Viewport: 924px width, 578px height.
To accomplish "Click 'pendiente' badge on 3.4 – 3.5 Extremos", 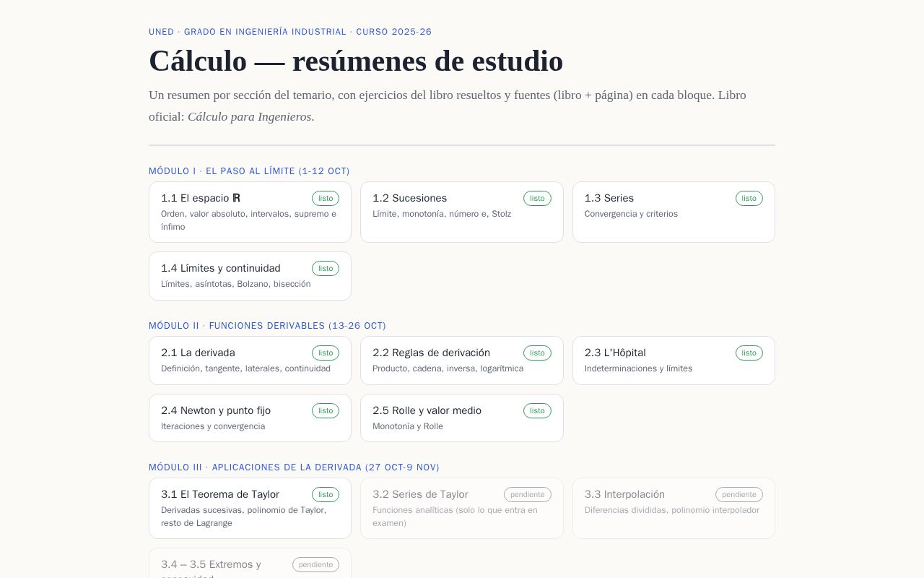I will 315,564.
